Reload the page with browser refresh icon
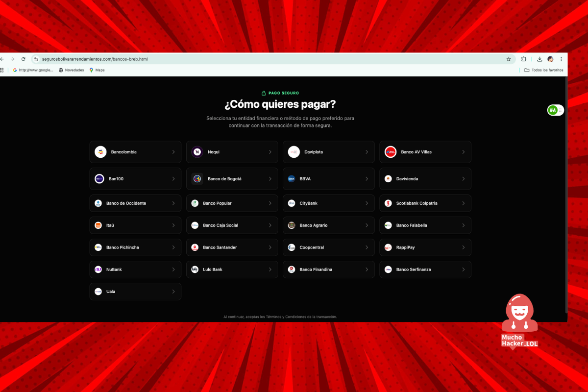 coord(23,59)
